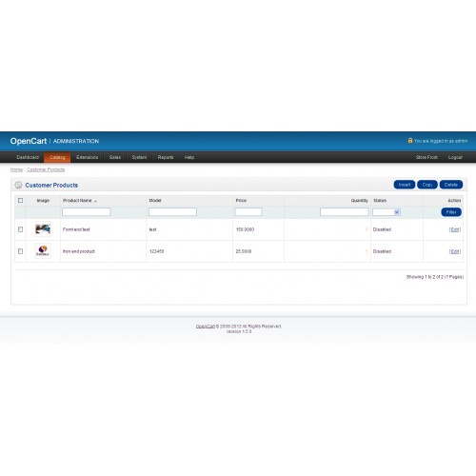
Task: Edit the Front end test product
Action: point(455,229)
